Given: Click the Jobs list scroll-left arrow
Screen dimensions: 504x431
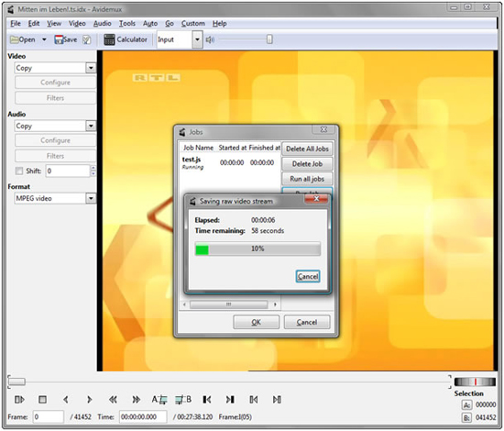Looking at the screenshot, I should click(x=184, y=304).
